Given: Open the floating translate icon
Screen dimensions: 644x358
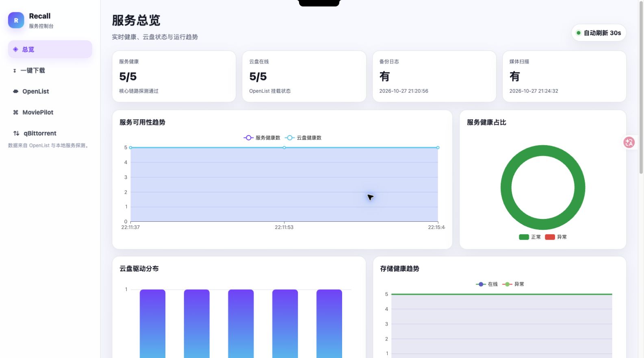Looking at the screenshot, I should [629, 142].
